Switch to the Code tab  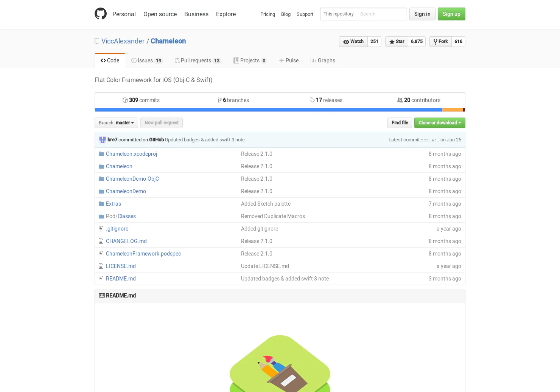[x=110, y=60]
